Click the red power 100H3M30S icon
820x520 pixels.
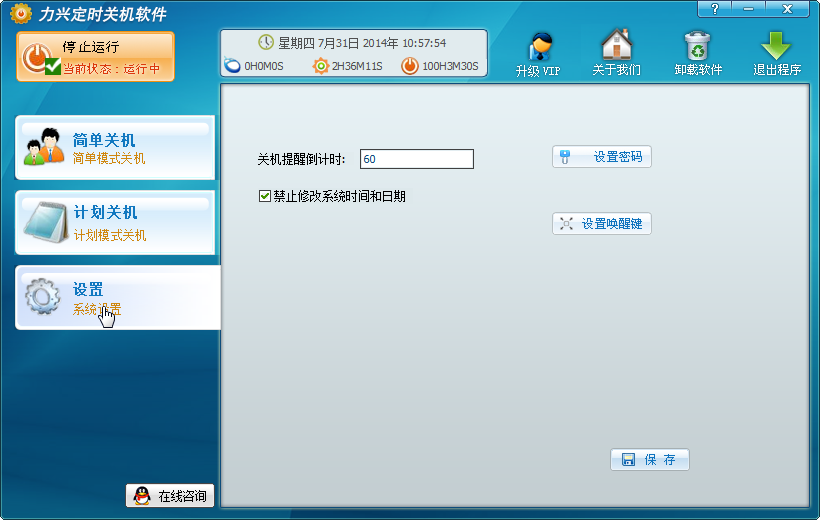(410, 66)
